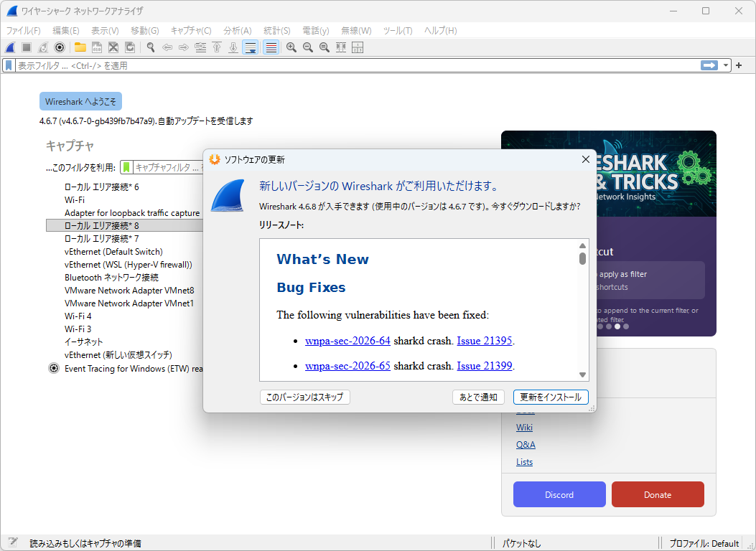Click the capture filter bookmark icon
756x551 pixels.
click(x=126, y=167)
